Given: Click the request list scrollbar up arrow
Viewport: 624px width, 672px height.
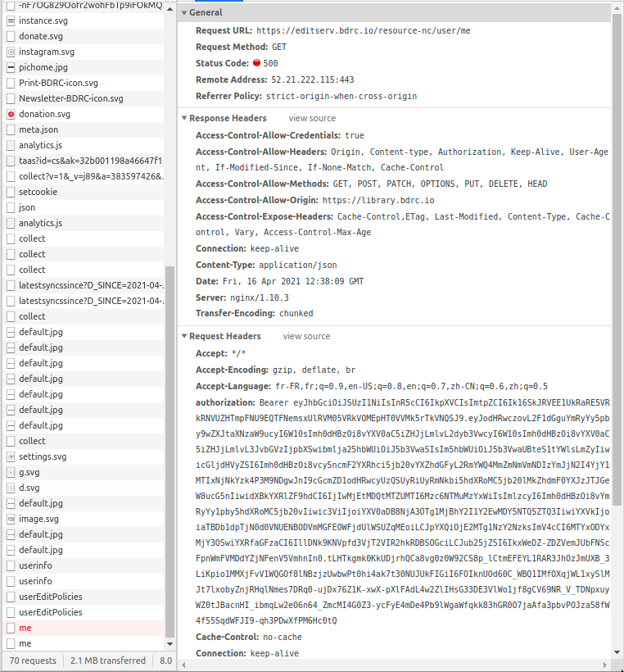Looking at the screenshot, I should [x=170, y=9].
